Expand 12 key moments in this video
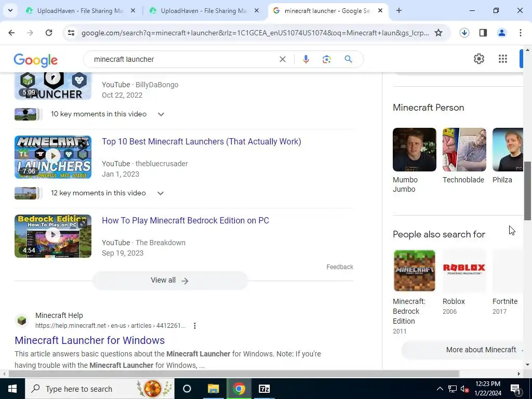532x399 pixels. [161, 193]
